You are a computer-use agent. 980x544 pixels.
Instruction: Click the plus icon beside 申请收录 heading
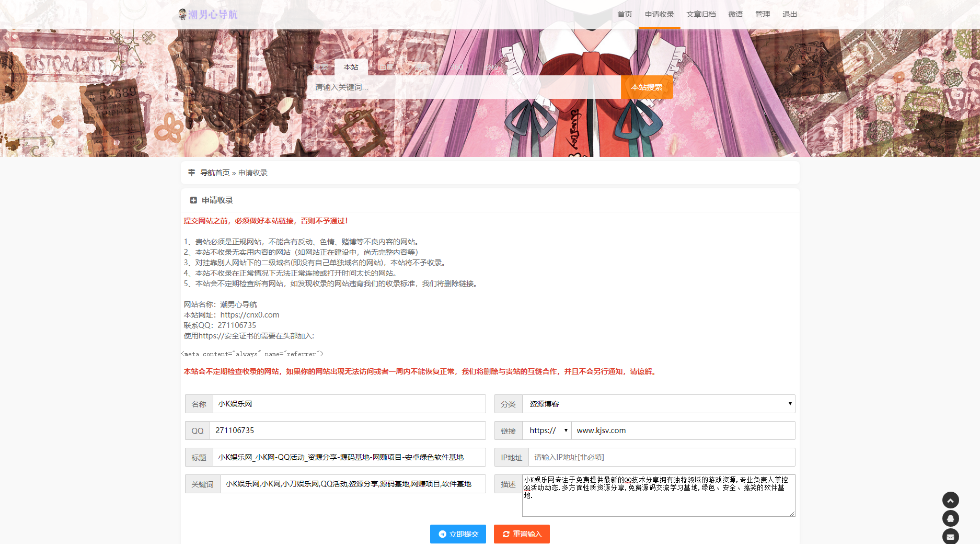click(193, 200)
